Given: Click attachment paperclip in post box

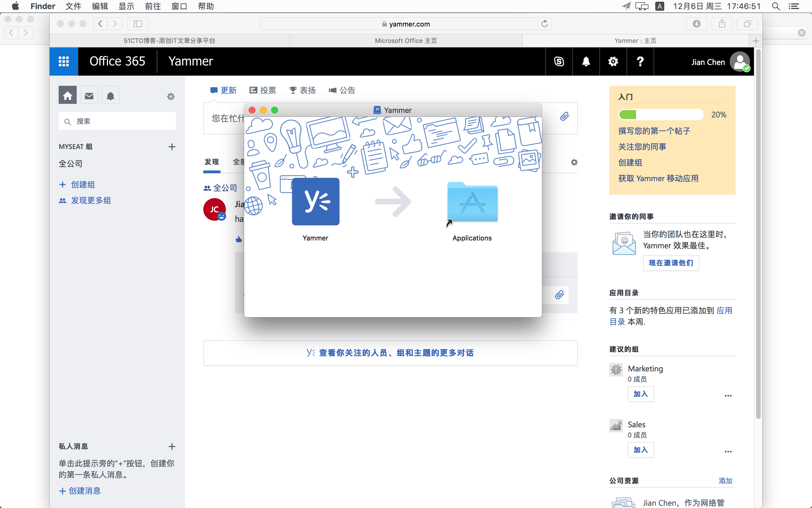Looking at the screenshot, I should pyautogui.click(x=565, y=117).
